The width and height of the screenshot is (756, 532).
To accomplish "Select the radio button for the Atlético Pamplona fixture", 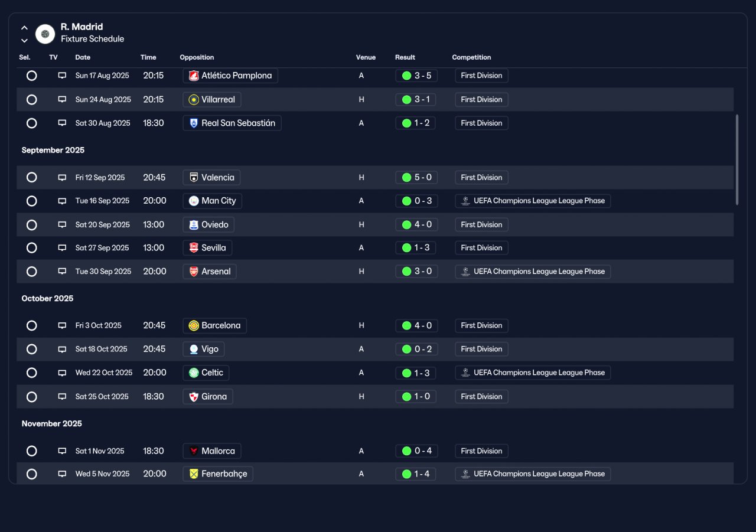I will (32, 76).
